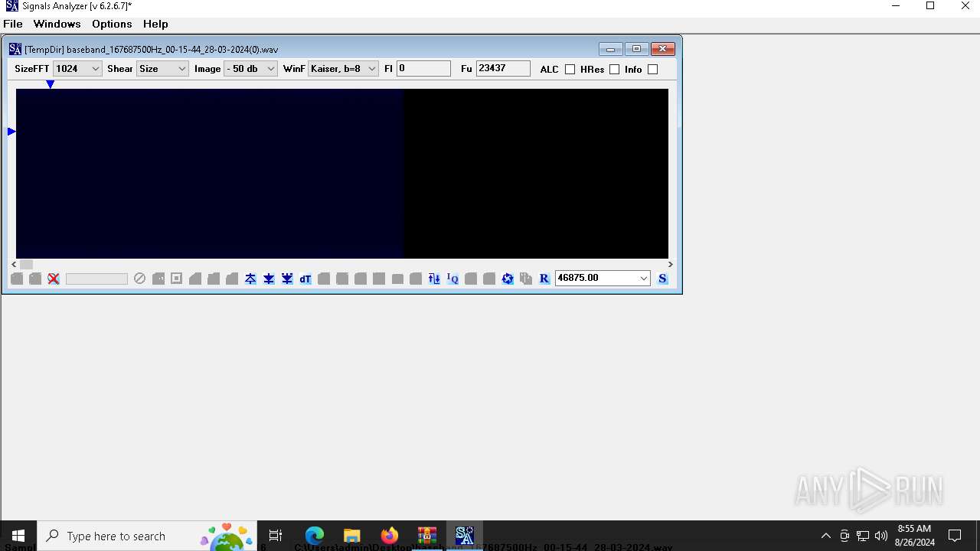This screenshot has width=980, height=551.
Task: Click the Fu input showing 23437
Action: (503, 69)
